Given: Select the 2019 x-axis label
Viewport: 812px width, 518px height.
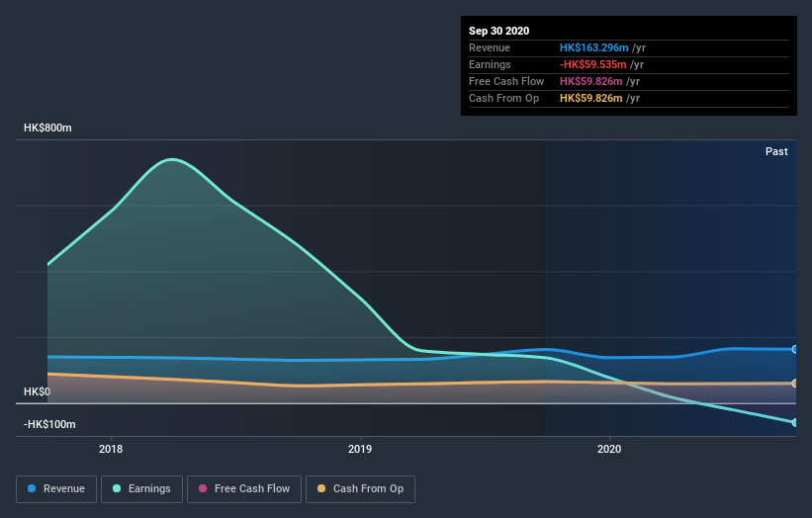Looking at the screenshot, I should coord(360,449).
